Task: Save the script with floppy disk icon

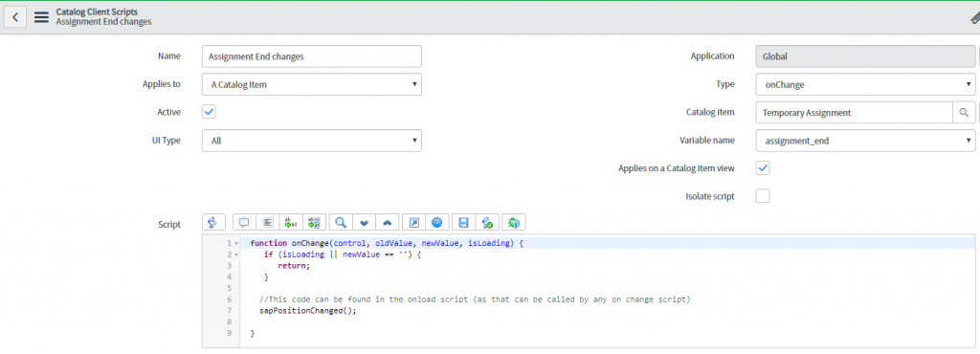Action: pos(464,222)
